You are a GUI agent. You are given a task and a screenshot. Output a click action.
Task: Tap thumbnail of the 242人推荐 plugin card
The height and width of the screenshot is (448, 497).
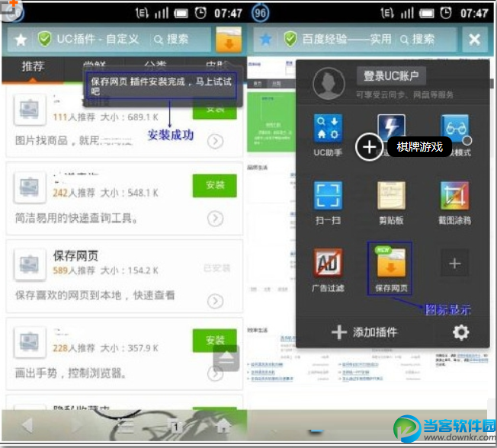(x=30, y=187)
